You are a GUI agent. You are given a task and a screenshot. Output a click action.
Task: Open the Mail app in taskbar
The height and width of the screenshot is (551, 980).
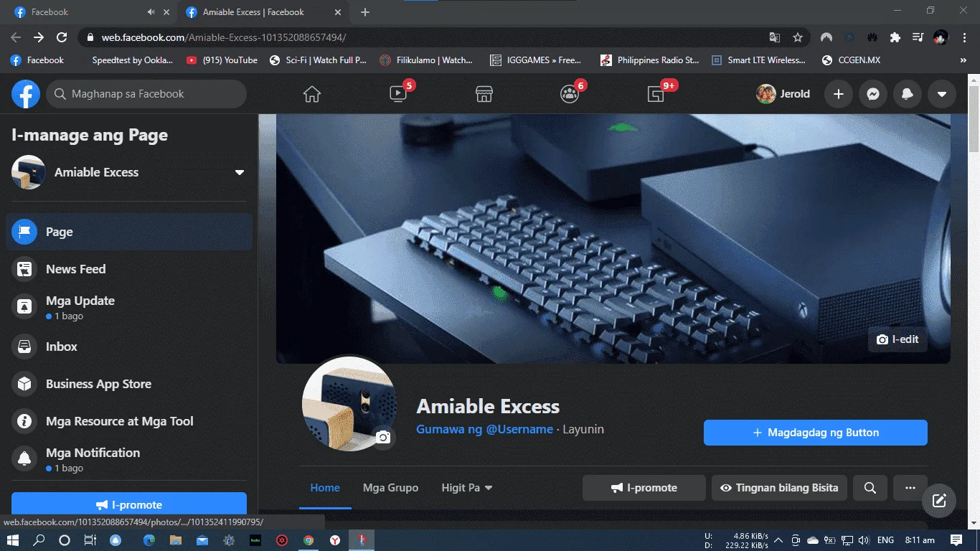point(202,540)
